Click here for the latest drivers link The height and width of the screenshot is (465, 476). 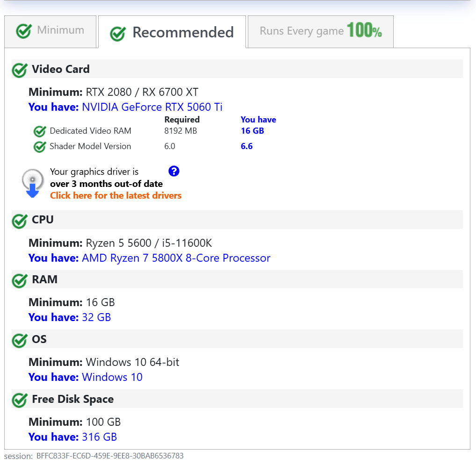[x=115, y=195]
